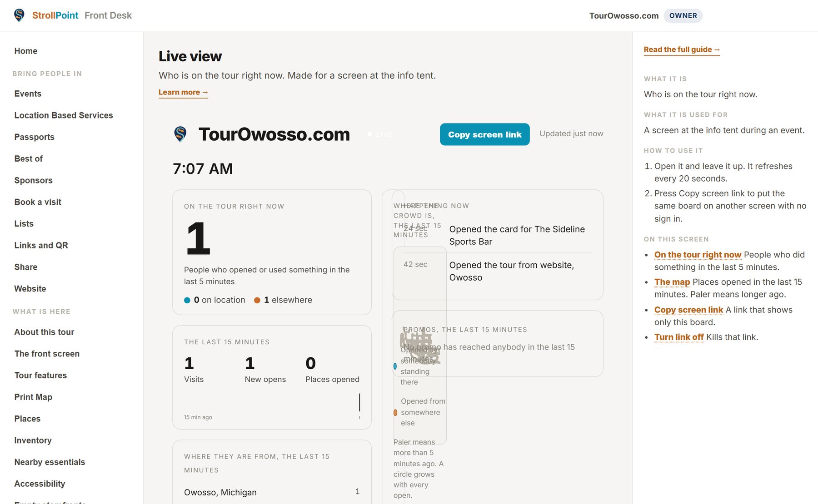The height and width of the screenshot is (504, 818).
Task: Open Events in the sidebar
Action: [x=28, y=94]
